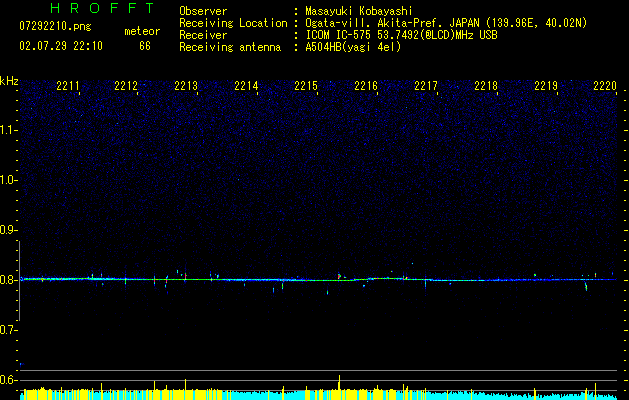
Task: Click the HROFFT title text
Action: tap(103, 8)
